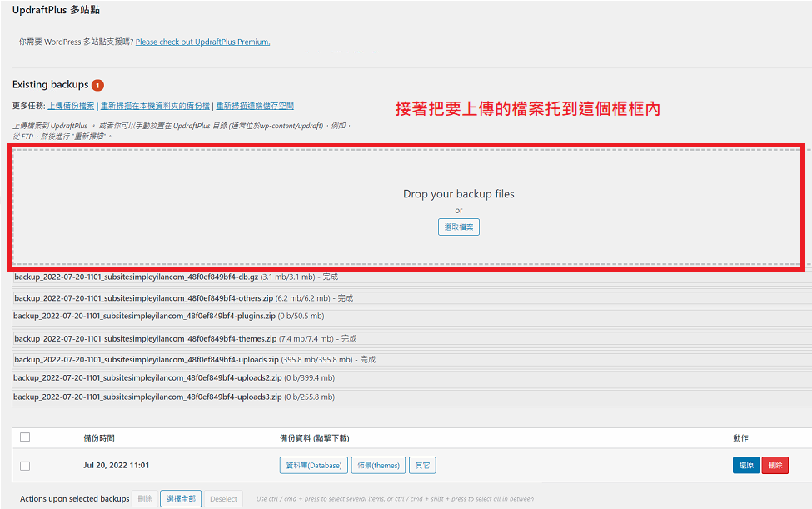Click the Deselect button
This screenshot has height=509, width=812.
point(223,499)
